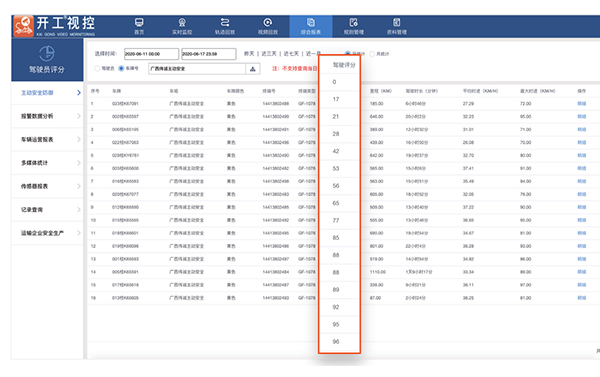Open the 首页 home icon in top navigation
This screenshot has width=600, height=377.
pos(139,22)
